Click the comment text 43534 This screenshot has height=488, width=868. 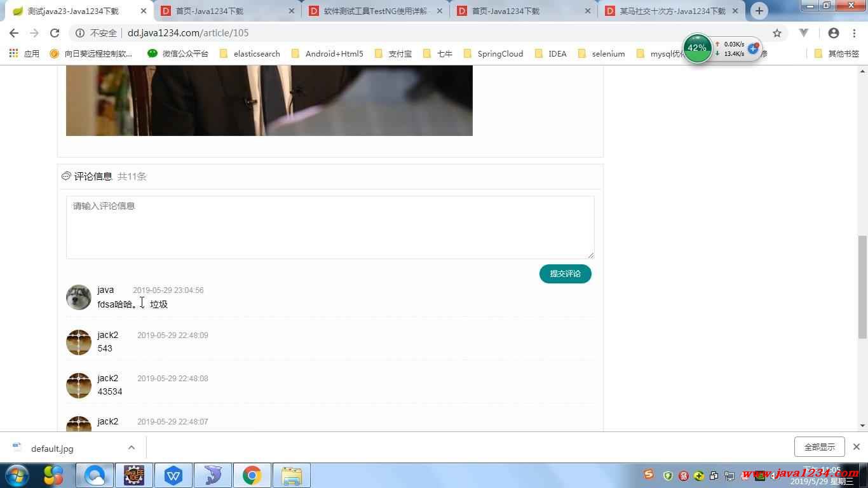(x=110, y=391)
